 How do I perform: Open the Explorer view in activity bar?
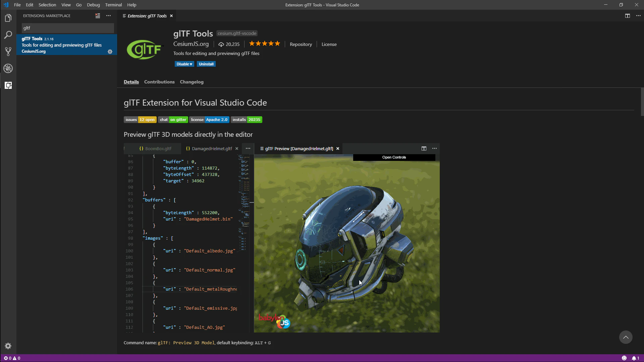click(8, 18)
